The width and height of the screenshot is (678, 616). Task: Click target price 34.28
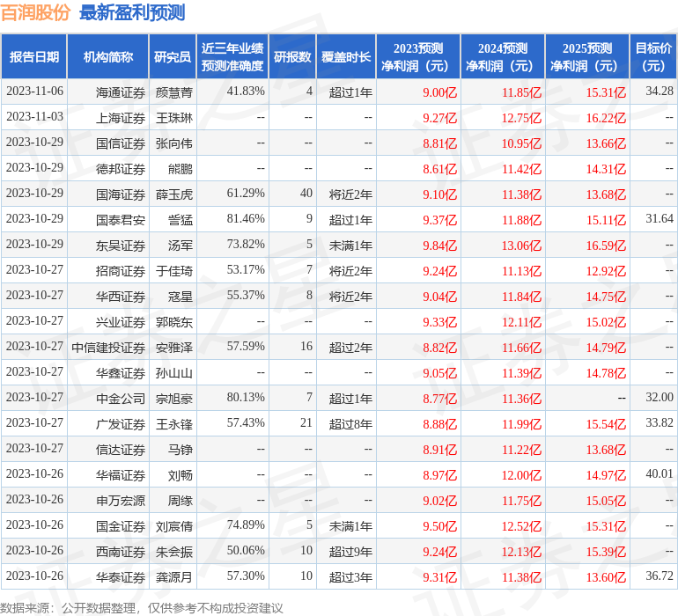pyautogui.click(x=660, y=91)
